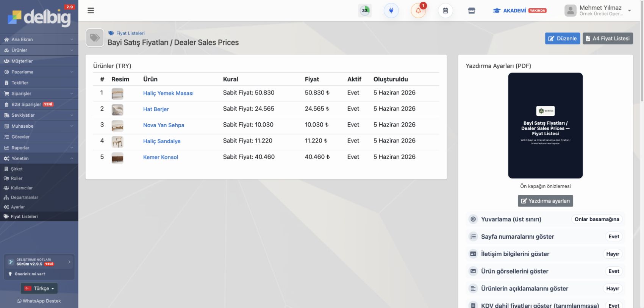Click the Öneriniz mi var? suggestion link
This screenshot has height=308, width=644.
(x=30, y=274)
